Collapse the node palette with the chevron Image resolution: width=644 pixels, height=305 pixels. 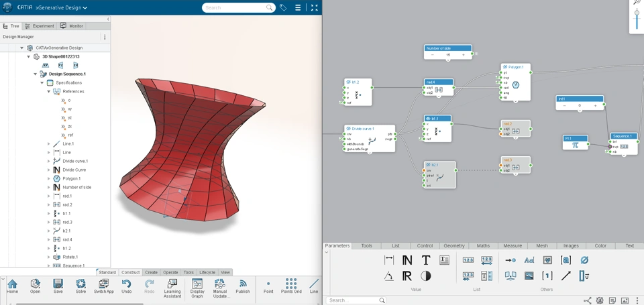pyautogui.click(x=327, y=252)
